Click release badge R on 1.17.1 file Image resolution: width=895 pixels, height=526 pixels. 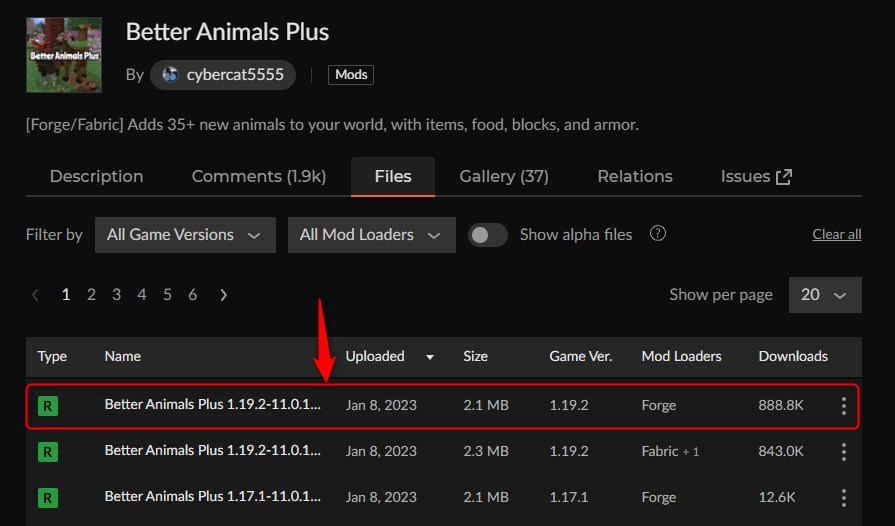(x=47, y=498)
